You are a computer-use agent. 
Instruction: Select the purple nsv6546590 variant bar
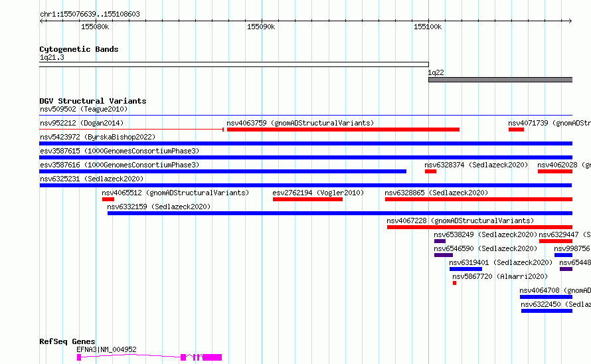444,255
